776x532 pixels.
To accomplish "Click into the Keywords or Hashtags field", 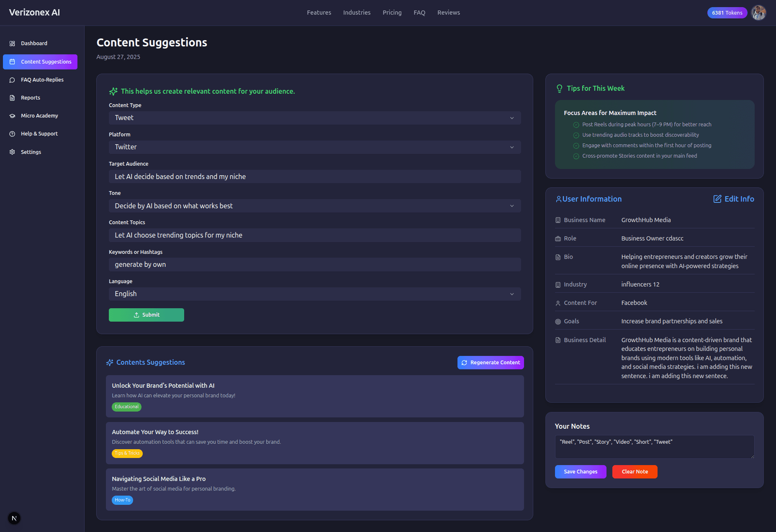I will tap(314, 265).
